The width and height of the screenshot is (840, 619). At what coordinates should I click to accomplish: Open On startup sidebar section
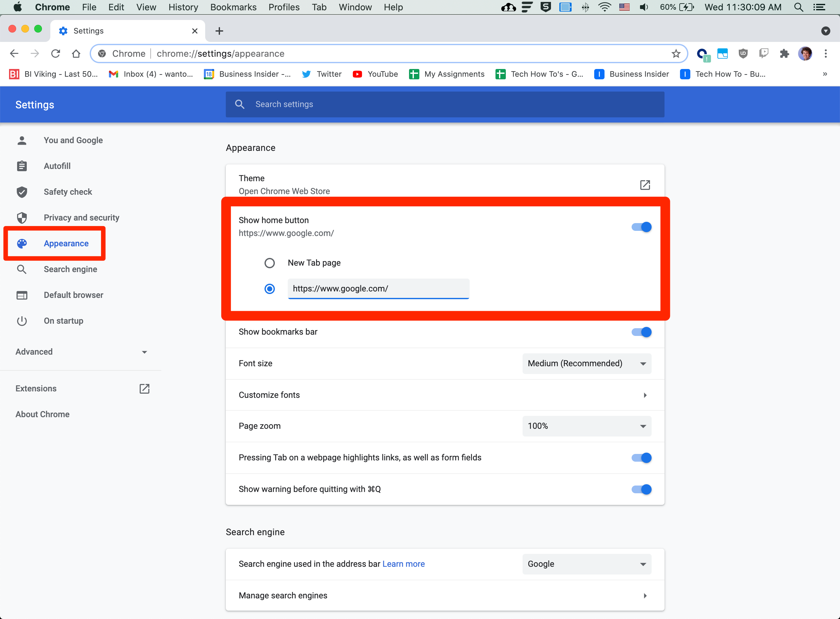tap(63, 321)
